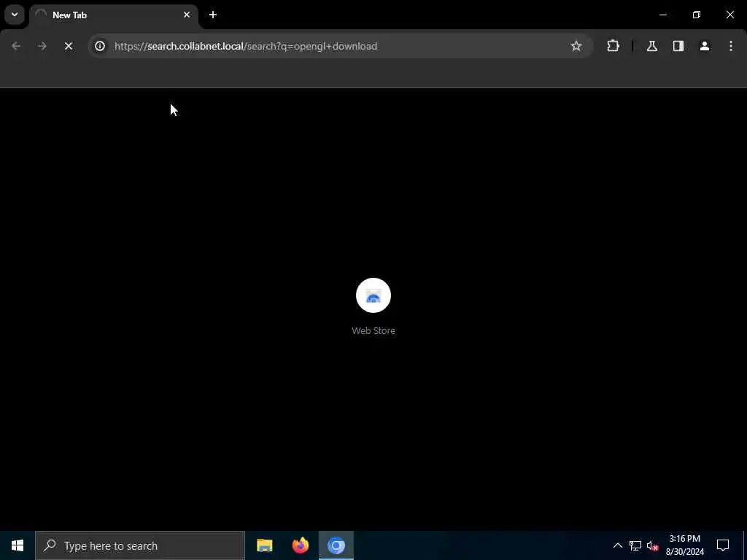Launch Firefox from the taskbar
The height and width of the screenshot is (560, 747).
point(300,545)
